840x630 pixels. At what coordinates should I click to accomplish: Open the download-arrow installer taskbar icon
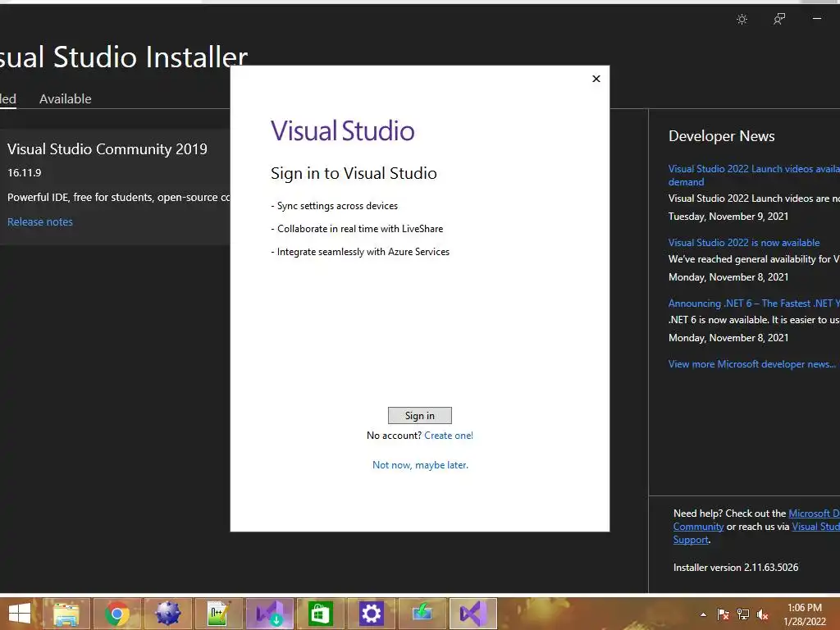[422, 614]
